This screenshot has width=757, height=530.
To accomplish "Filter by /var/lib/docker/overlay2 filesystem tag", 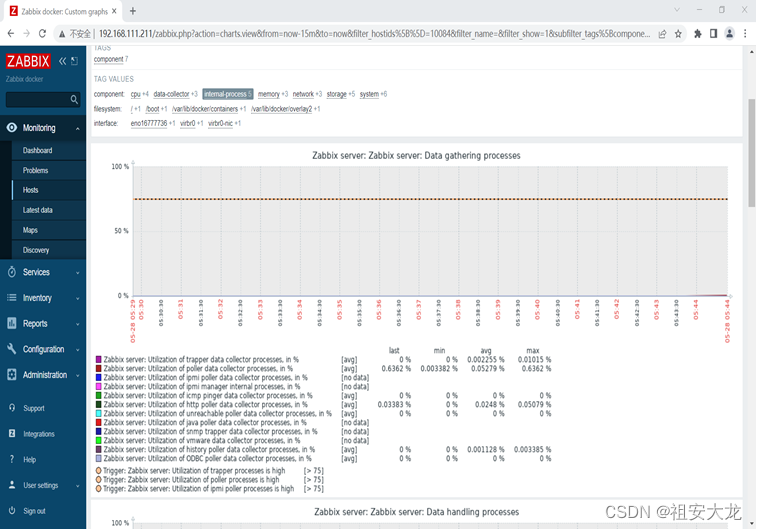I will click(282, 109).
